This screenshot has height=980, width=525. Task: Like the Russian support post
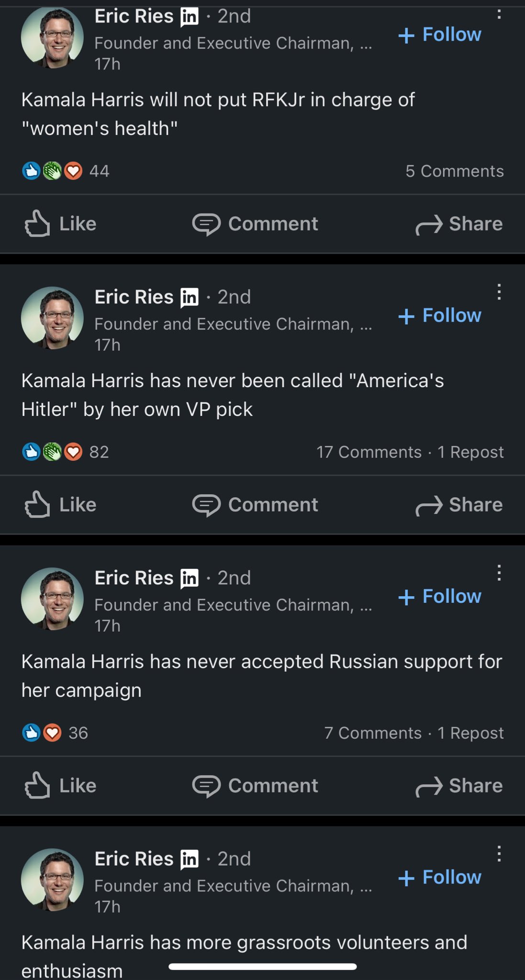tap(61, 786)
